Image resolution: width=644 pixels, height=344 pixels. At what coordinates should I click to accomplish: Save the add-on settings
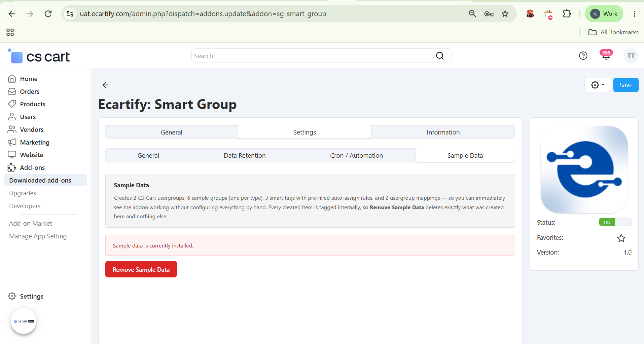coord(626,85)
